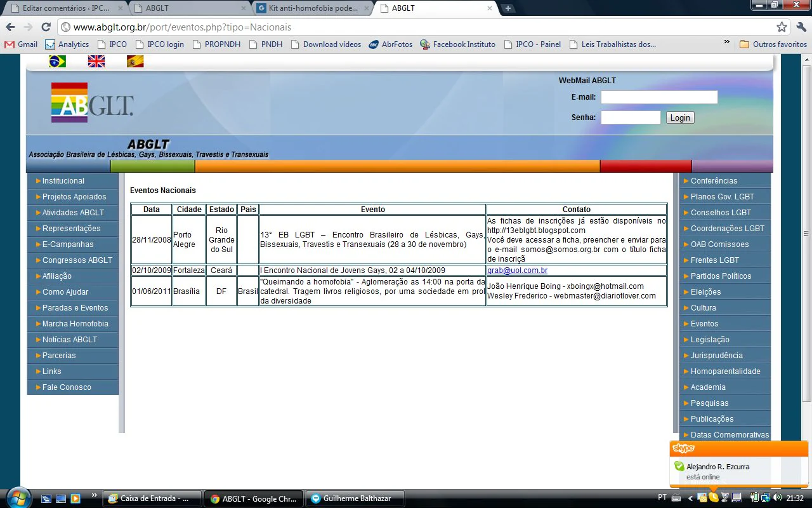
Task: Open Representações menu item
Action: tap(72, 229)
